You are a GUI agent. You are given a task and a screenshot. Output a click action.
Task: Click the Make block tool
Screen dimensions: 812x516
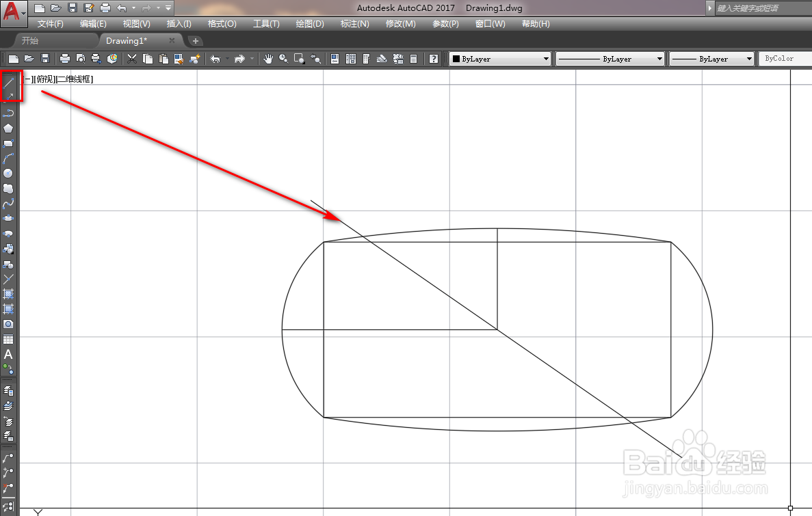coord(8,264)
